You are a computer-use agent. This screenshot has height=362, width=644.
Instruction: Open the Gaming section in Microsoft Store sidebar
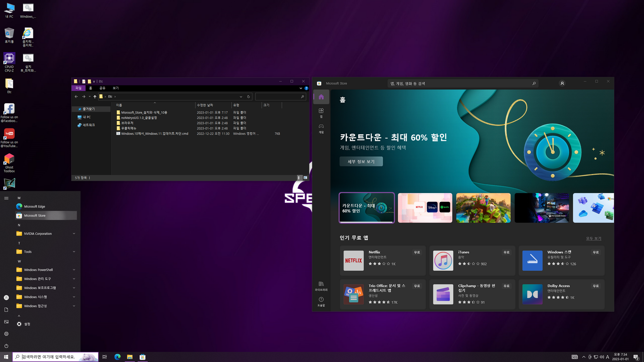click(321, 129)
